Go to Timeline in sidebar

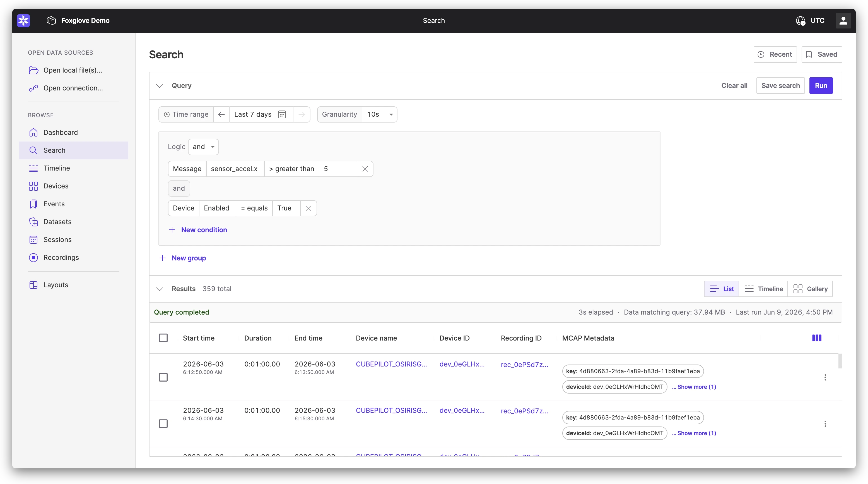tap(73, 168)
